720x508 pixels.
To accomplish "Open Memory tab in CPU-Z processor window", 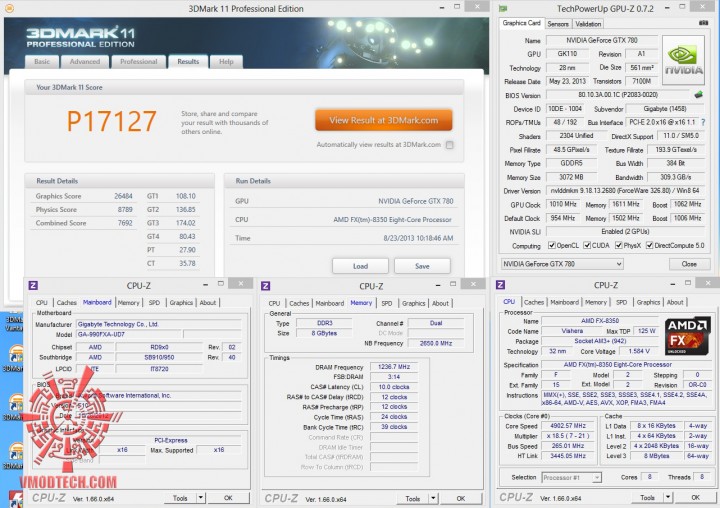I will (596, 302).
